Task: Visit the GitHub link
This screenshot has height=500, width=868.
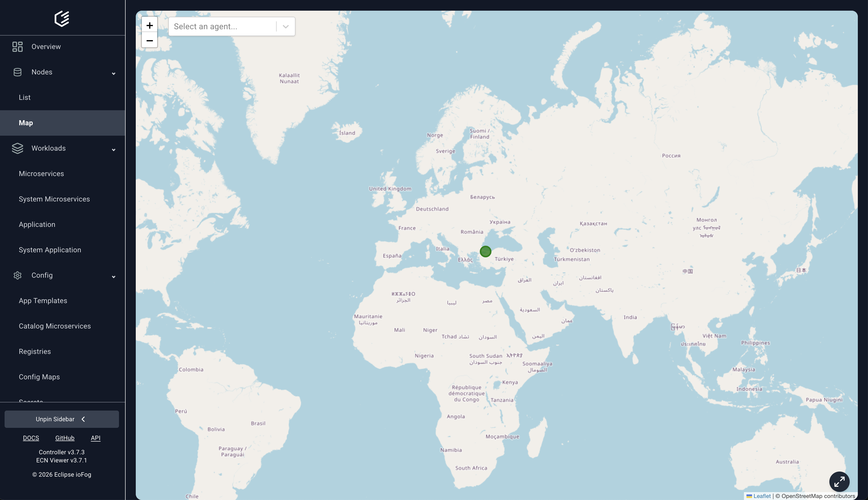Action: (65, 438)
